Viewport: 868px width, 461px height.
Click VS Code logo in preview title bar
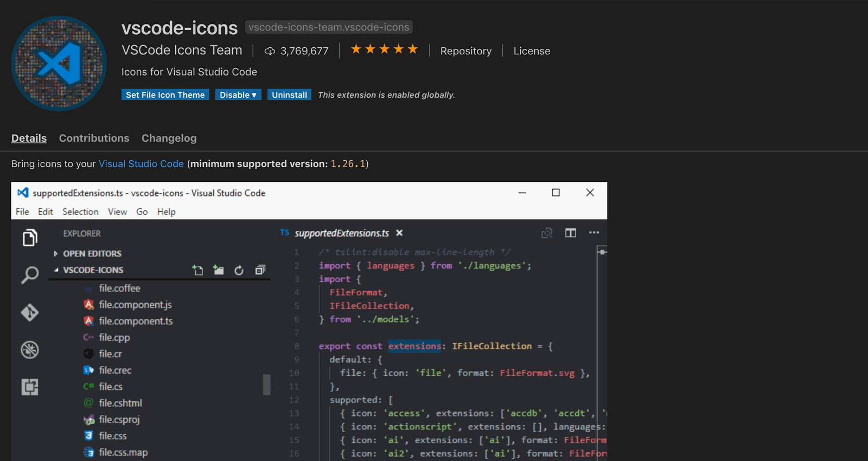[x=23, y=193]
